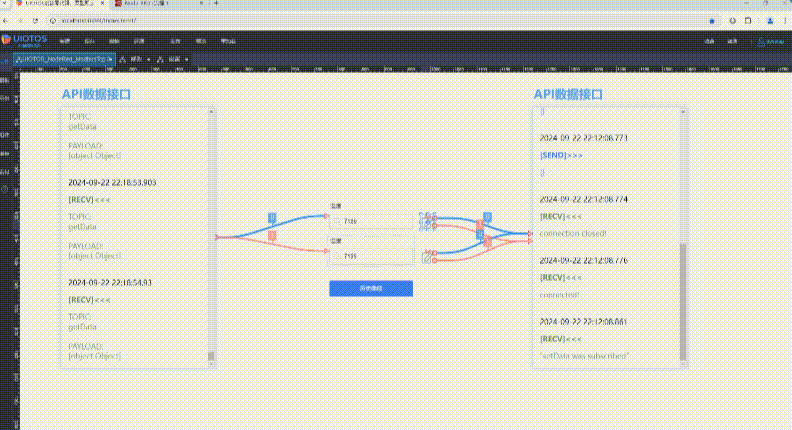This screenshot has width=792, height=430.
Task: Click the timestamp 2024-09-22 22:18:53.903
Action: pyautogui.click(x=112, y=182)
